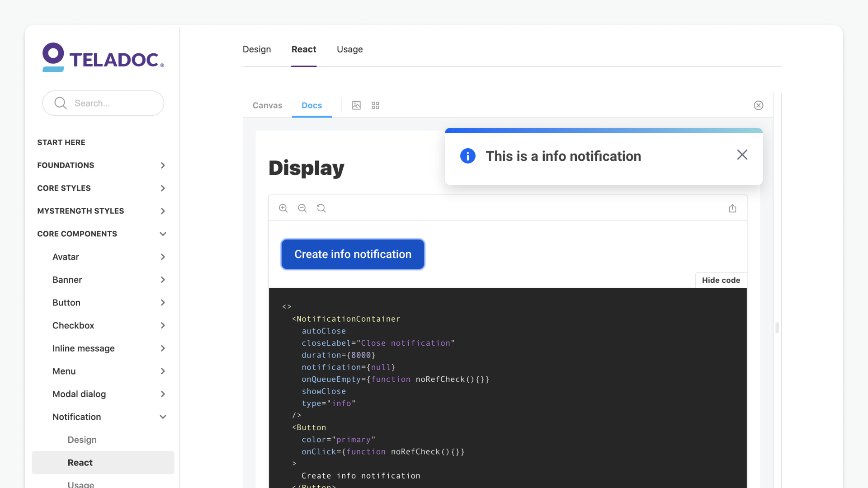Click color="primary" code line
The width and height of the screenshot is (868, 488).
pyautogui.click(x=339, y=440)
